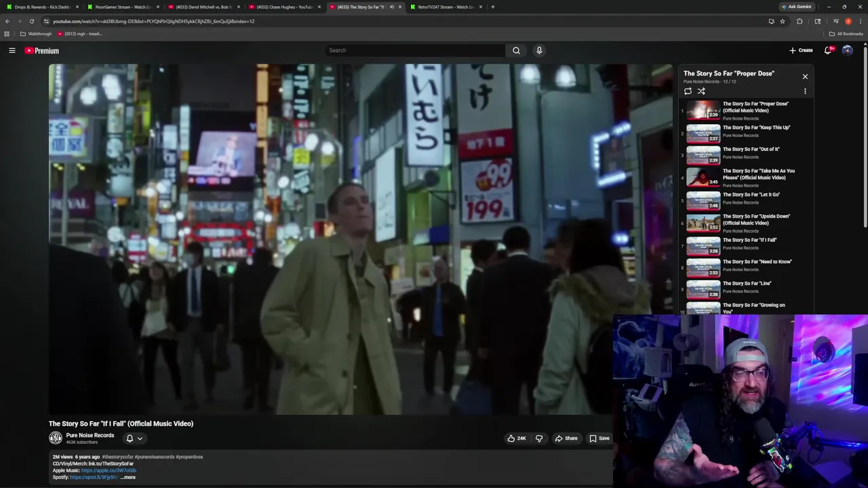The image size is (868, 488).
Task: Open Chrome three-dot menu
Action: click(861, 21)
